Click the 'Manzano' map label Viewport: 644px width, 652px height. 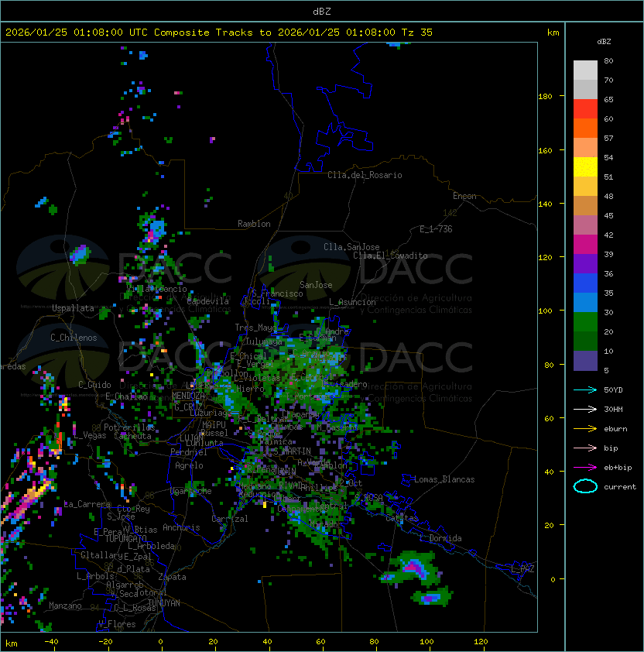65,606
